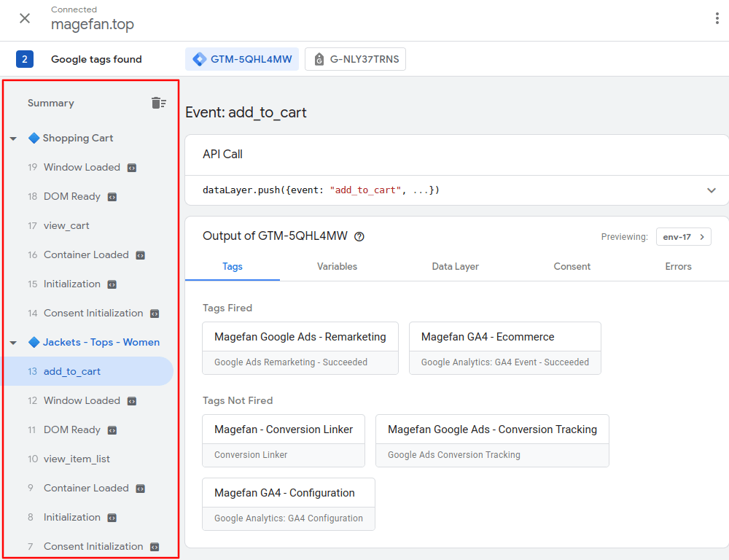Open the three-dot more options menu
Screen dimensions: 729x560
click(717, 18)
